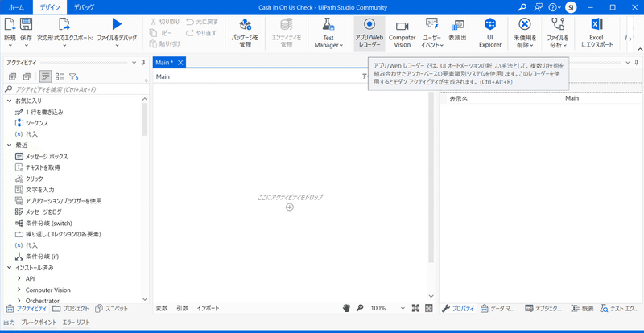
Task: Pin the アクティビティ panel
Action: [x=143, y=63]
